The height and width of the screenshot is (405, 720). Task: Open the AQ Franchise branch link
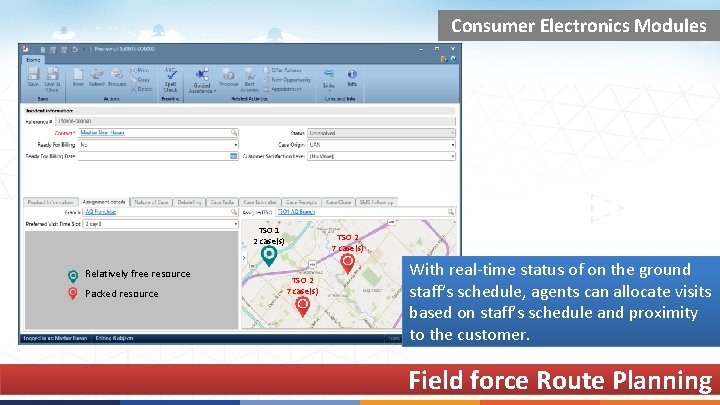pos(101,212)
